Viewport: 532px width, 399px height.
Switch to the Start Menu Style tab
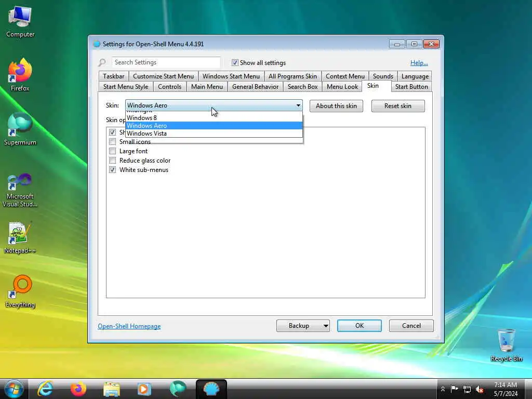126,87
